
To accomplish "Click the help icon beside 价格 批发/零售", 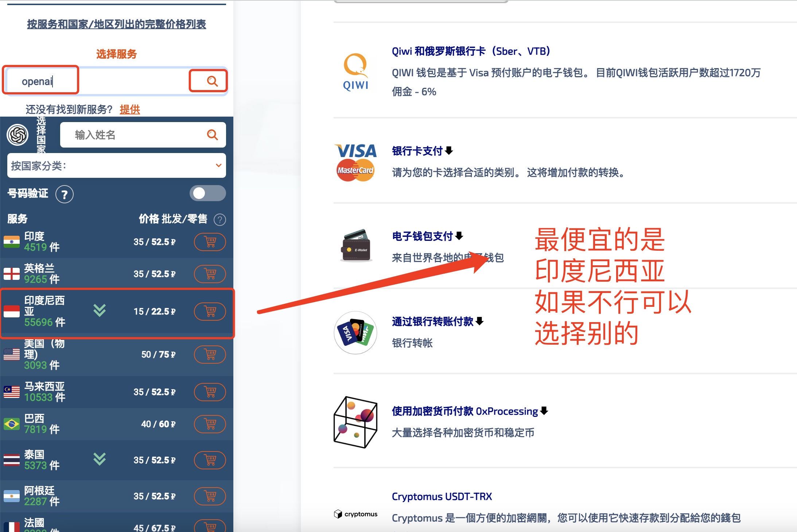I will coord(220,220).
